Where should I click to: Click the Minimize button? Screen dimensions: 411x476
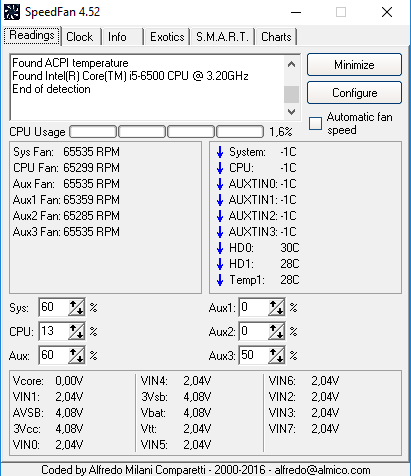pos(354,65)
